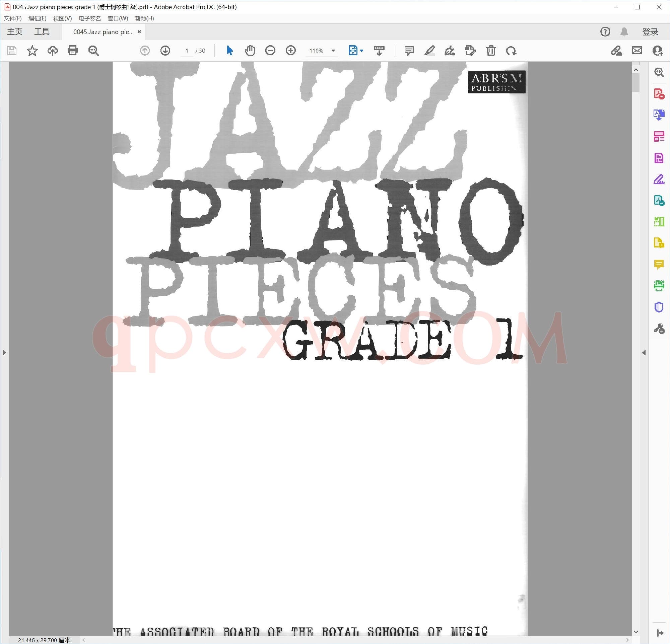Switch to the 工具 tab
The width and height of the screenshot is (670, 644).
point(42,32)
